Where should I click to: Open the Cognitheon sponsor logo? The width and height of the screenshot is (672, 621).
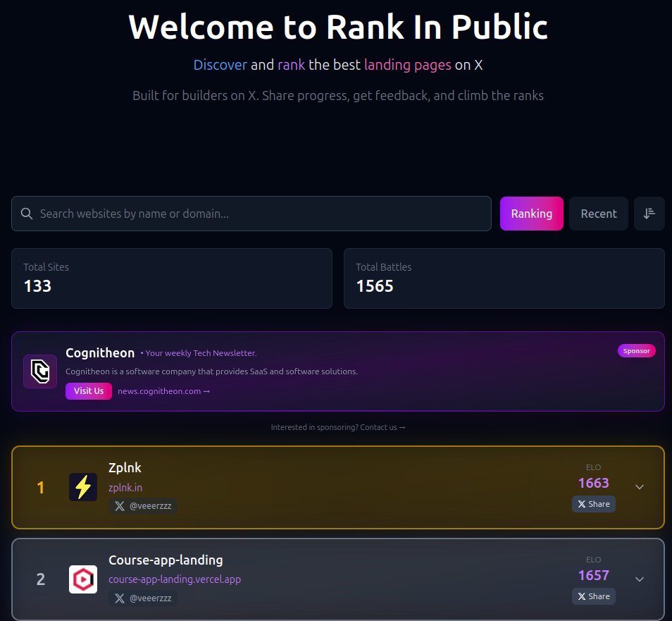tap(40, 371)
